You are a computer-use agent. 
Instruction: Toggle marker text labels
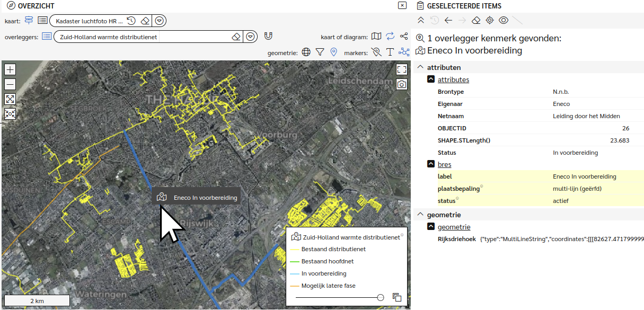click(x=390, y=52)
